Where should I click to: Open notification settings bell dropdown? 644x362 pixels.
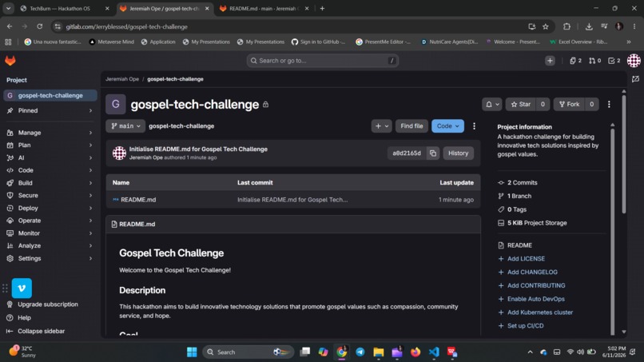[492, 105]
